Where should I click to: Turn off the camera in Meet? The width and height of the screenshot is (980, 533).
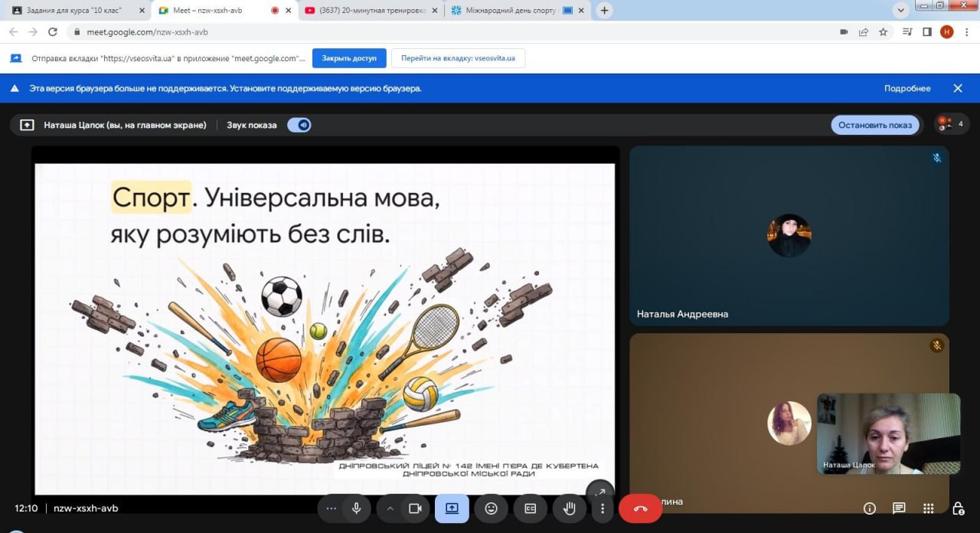click(415, 508)
